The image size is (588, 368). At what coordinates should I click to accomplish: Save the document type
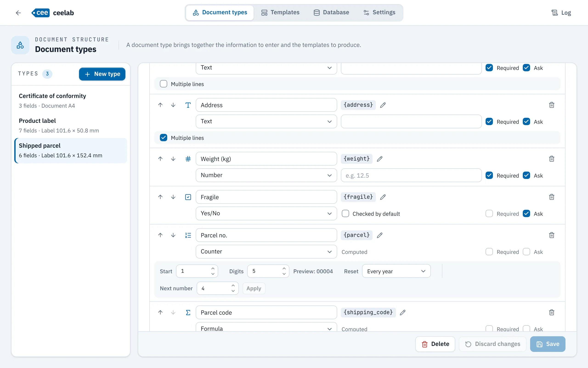click(548, 344)
